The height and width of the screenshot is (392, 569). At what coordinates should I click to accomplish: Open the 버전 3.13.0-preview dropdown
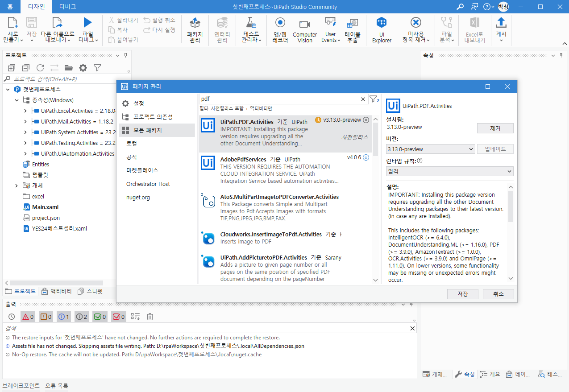[430, 149]
